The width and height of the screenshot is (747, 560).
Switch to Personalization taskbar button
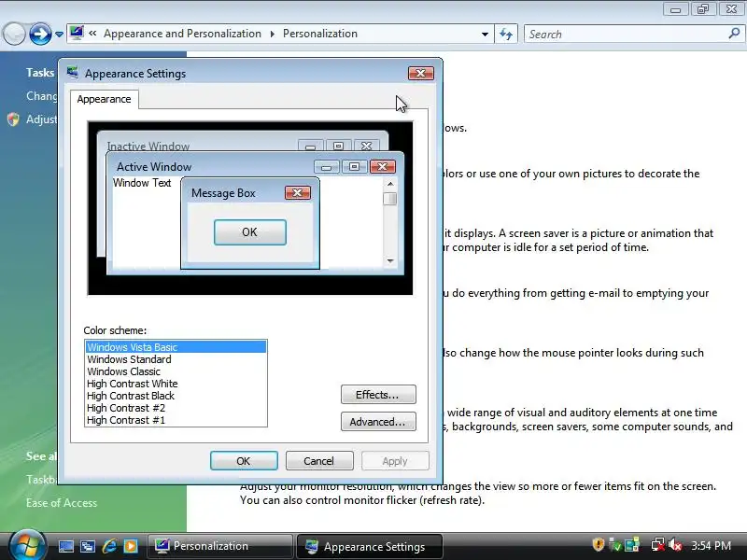(x=220, y=546)
